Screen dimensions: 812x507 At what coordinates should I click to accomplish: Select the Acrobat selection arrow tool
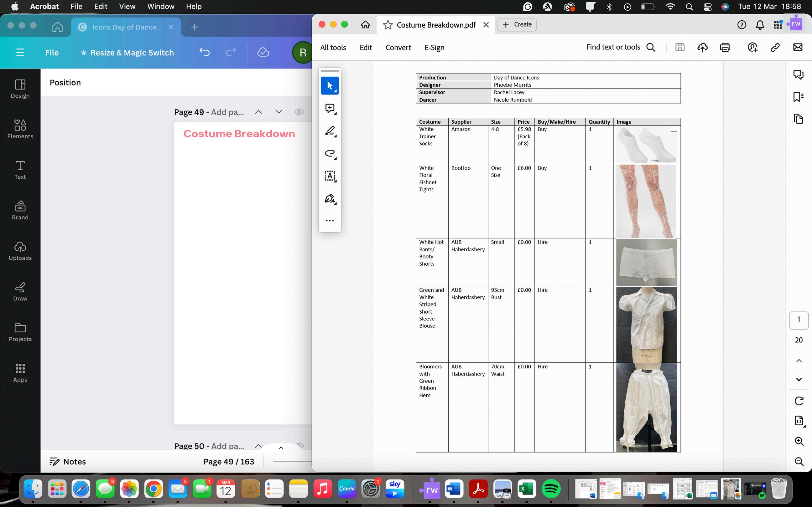point(330,86)
